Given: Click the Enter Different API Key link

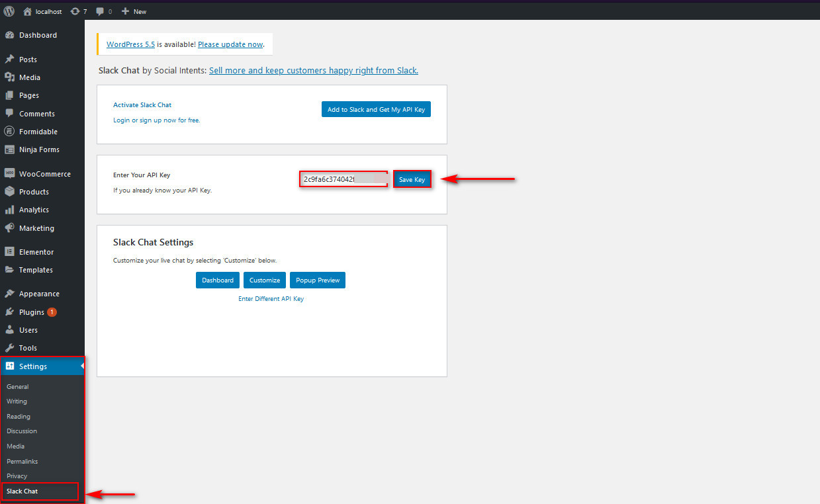Looking at the screenshot, I should coord(271,299).
